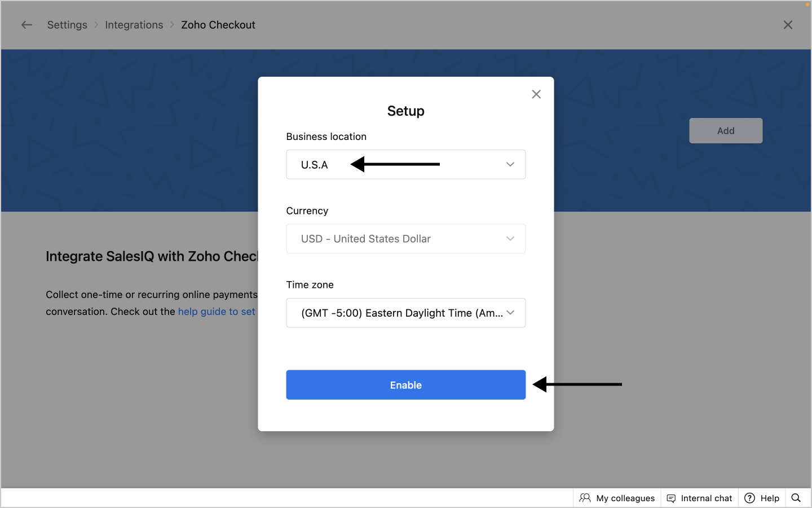Go to Settings breadcrumb
The image size is (812, 508).
[x=67, y=25]
